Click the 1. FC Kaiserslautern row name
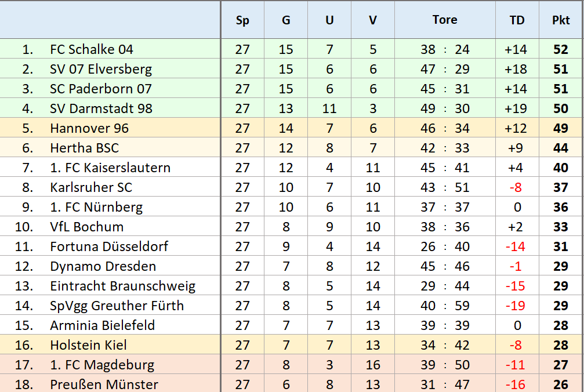This screenshot has width=584, height=392. tap(110, 168)
